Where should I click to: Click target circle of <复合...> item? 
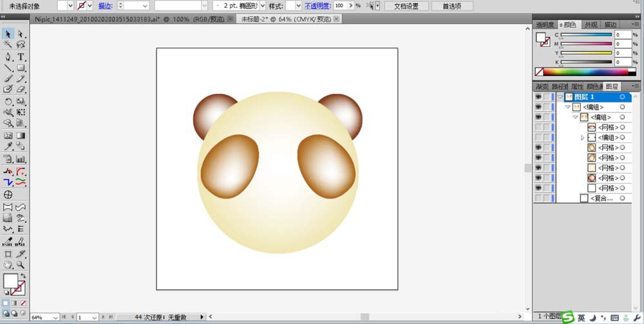[622, 198]
